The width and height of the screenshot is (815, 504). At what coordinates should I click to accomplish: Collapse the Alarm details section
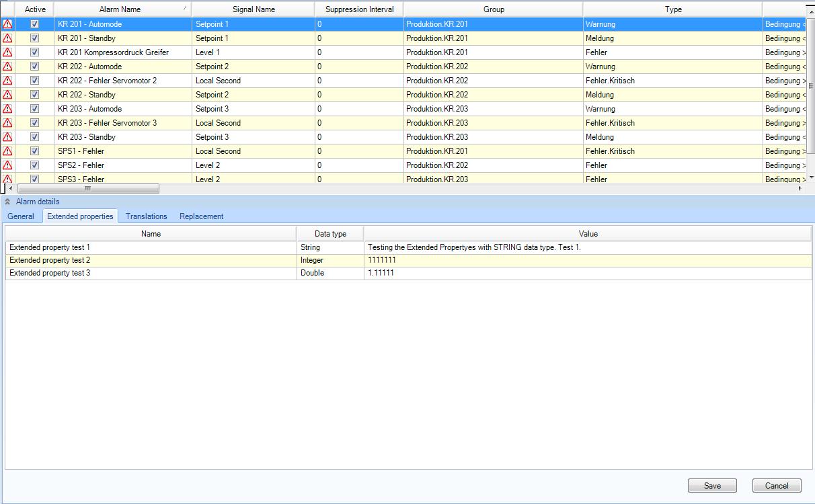7,202
